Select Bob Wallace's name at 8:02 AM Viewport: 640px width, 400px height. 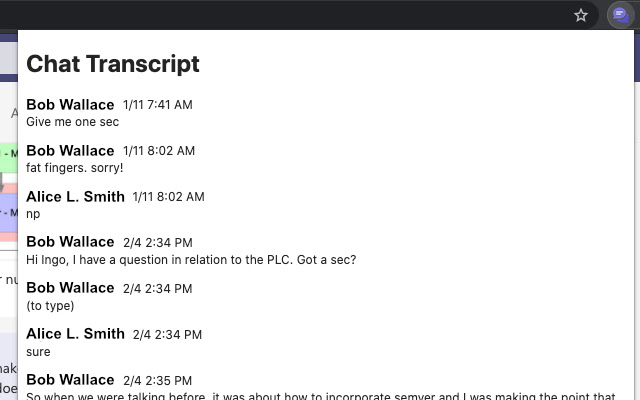[x=70, y=151]
